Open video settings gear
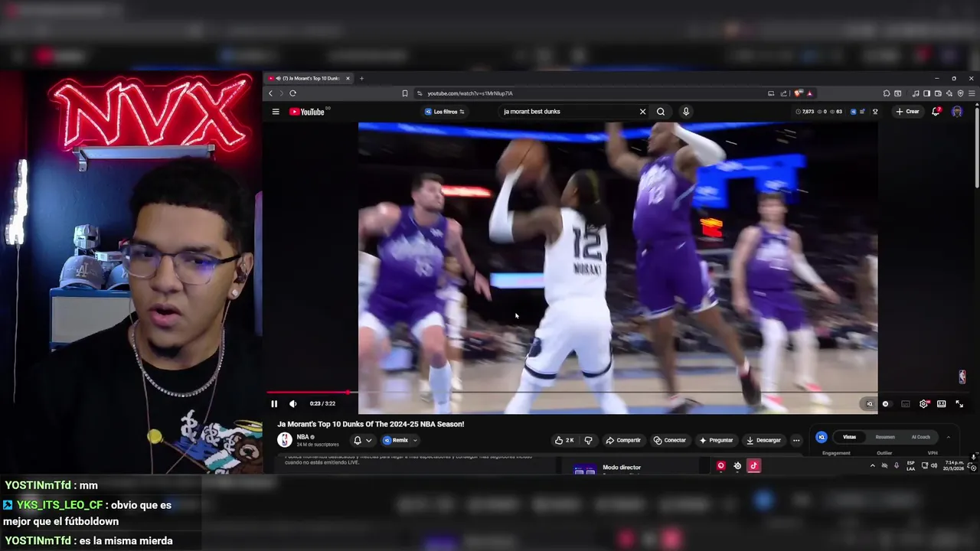 (924, 403)
